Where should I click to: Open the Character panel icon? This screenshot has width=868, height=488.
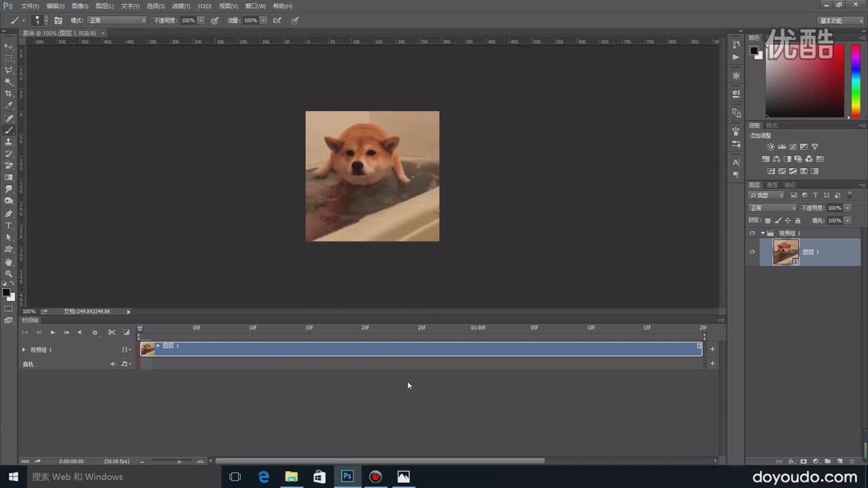736,163
